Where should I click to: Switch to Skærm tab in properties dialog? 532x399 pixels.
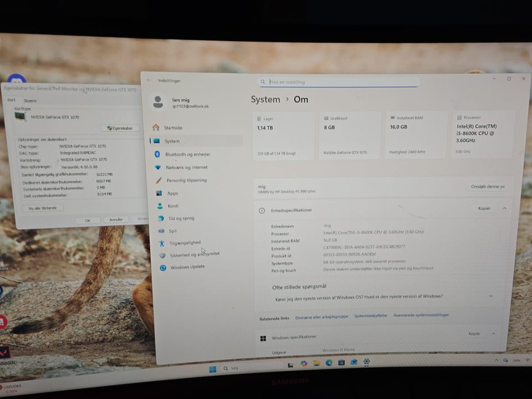(x=30, y=101)
